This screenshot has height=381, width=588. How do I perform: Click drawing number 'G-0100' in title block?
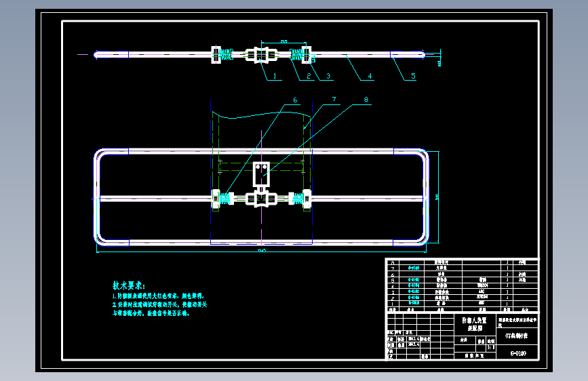coord(518,353)
